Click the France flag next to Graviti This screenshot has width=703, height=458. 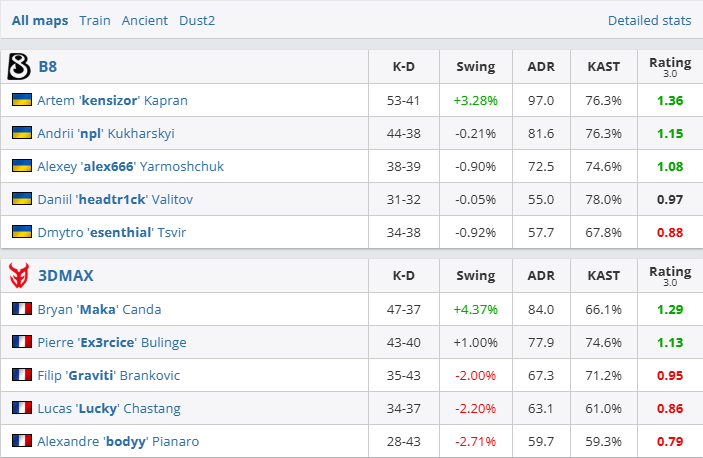tap(21, 375)
